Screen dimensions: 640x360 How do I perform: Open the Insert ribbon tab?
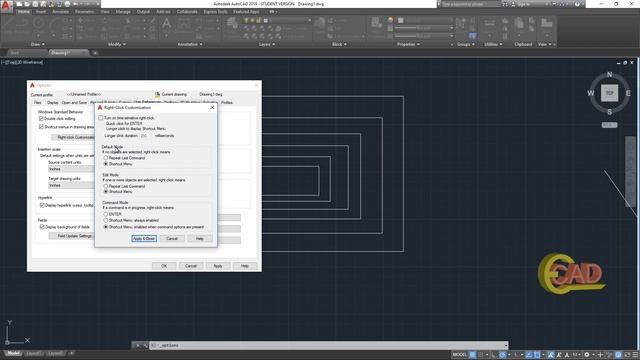[x=41, y=12]
